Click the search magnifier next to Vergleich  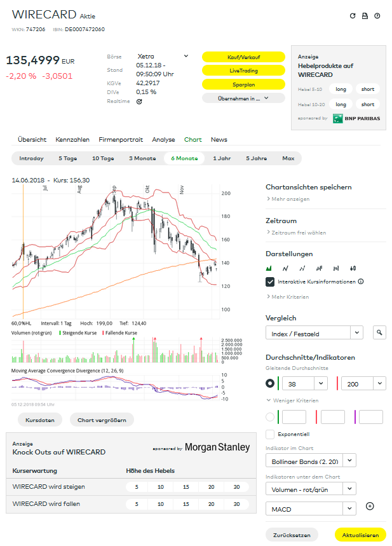[x=379, y=332]
